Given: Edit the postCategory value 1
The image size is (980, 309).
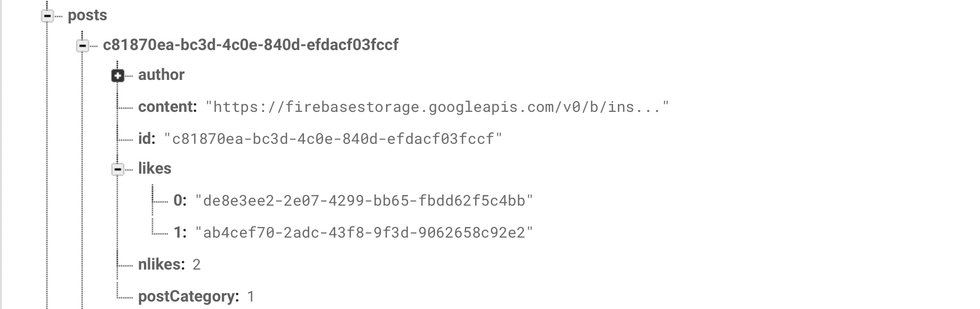Looking at the screenshot, I should click(251, 297).
